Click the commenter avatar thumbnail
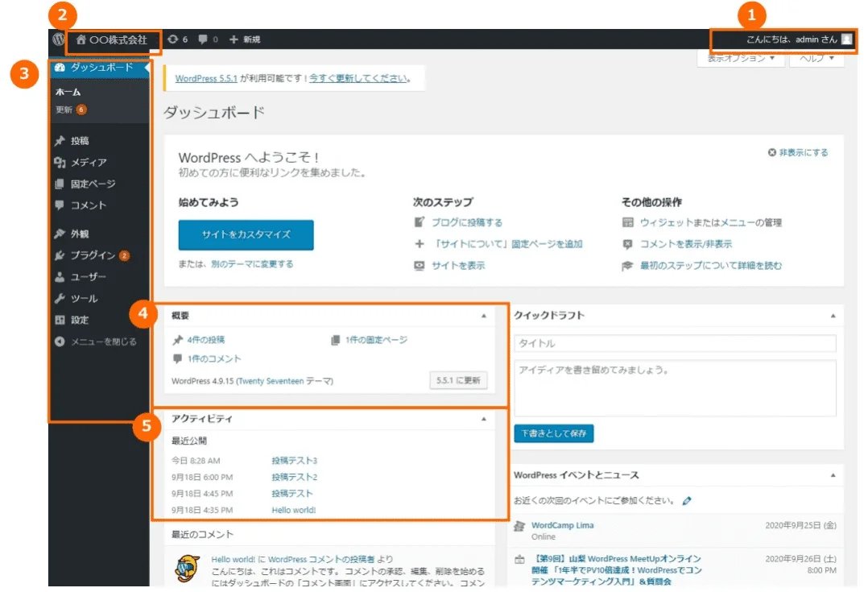868x592 pixels. coord(187,569)
